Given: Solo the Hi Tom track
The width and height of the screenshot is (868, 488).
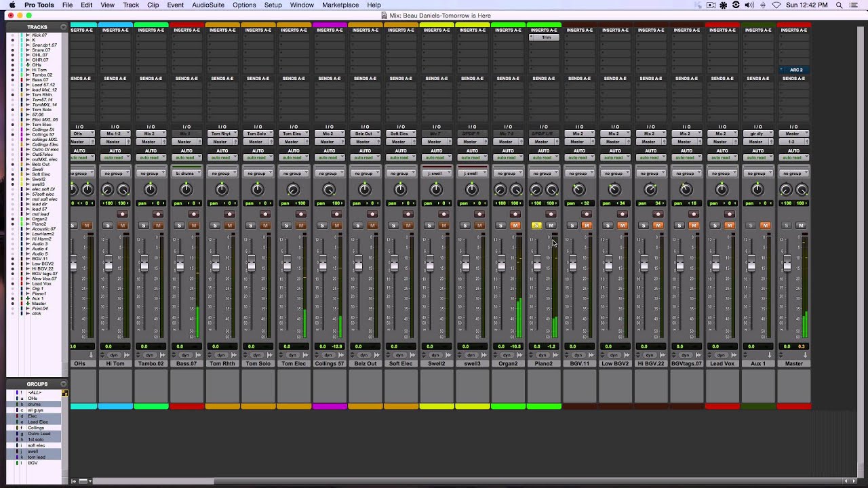Looking at the screenshot, I should point(108,226).
